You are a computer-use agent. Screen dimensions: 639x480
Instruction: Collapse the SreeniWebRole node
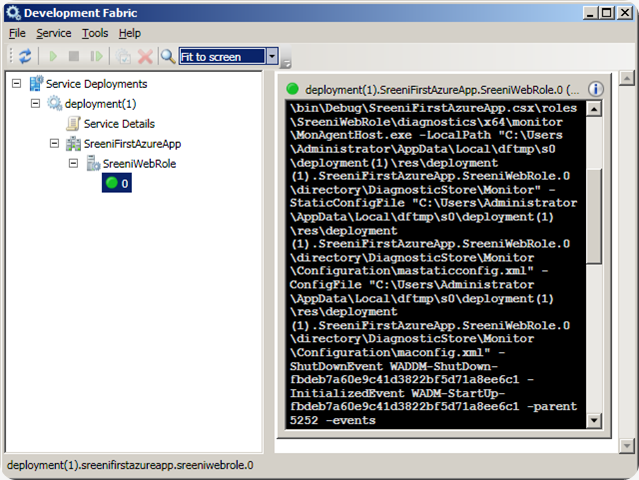click(73, 163)
